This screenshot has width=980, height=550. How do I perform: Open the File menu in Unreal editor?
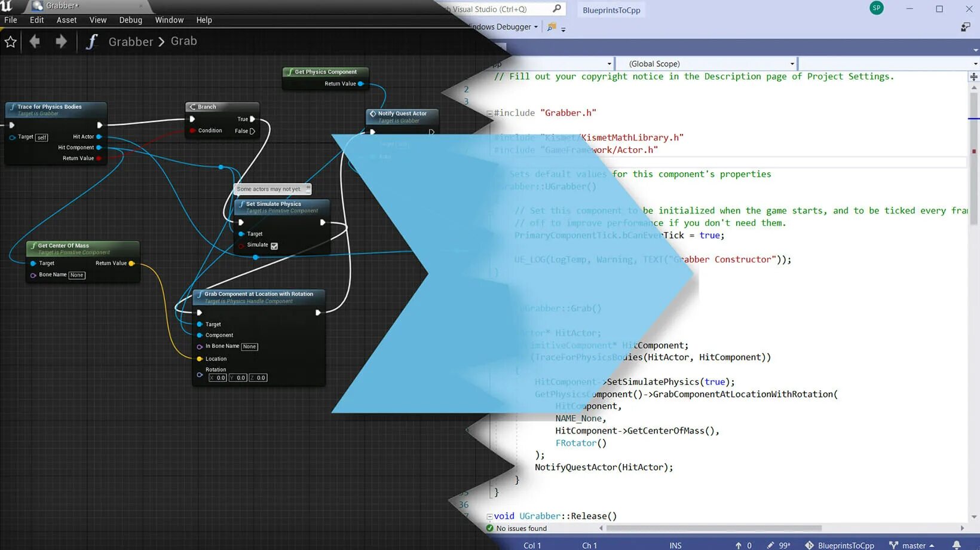point(11,20)
